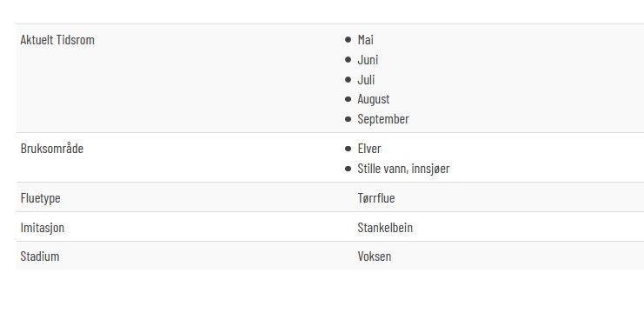
Task: Click the bullet next to Juli
Action: (349, 80)
